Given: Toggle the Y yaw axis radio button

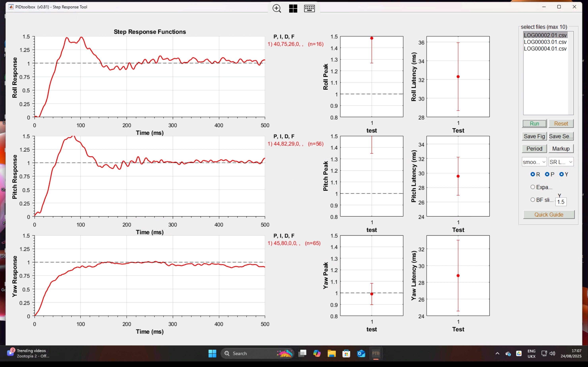Looking at the screenshot, I should [561, 174].
